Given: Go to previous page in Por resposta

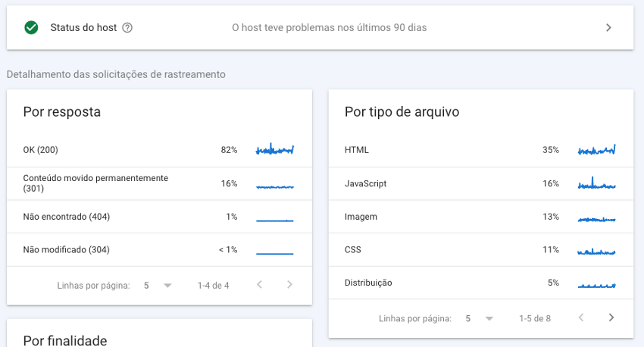Looking at the screenshot, I should click(259, 285).
